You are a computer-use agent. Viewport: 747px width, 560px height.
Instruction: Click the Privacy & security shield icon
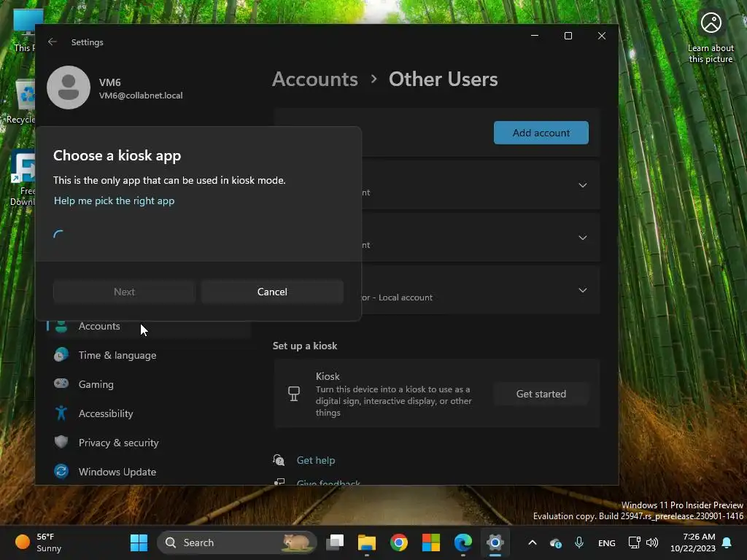click(x=61, y=442)
